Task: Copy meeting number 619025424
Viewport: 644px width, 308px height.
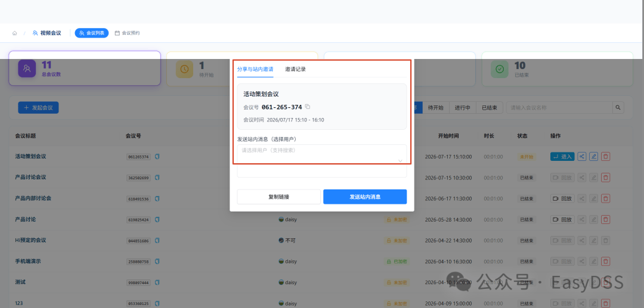Action: 157,219
